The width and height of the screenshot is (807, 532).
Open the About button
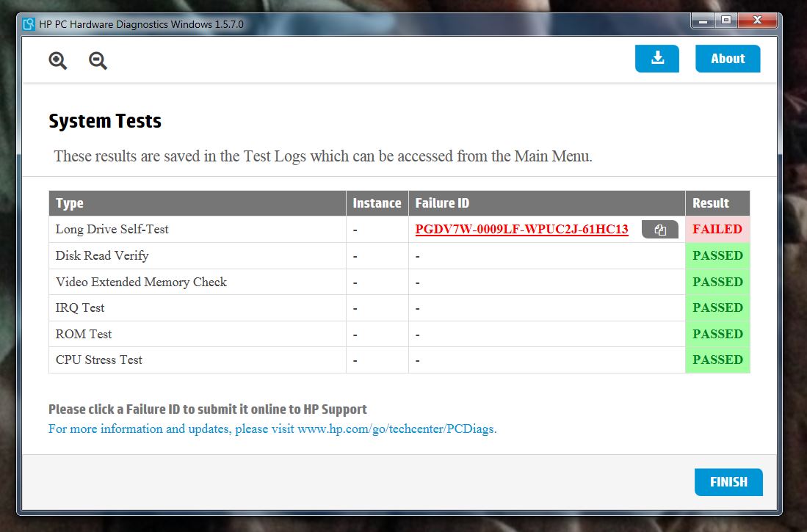tap(728, 58)
